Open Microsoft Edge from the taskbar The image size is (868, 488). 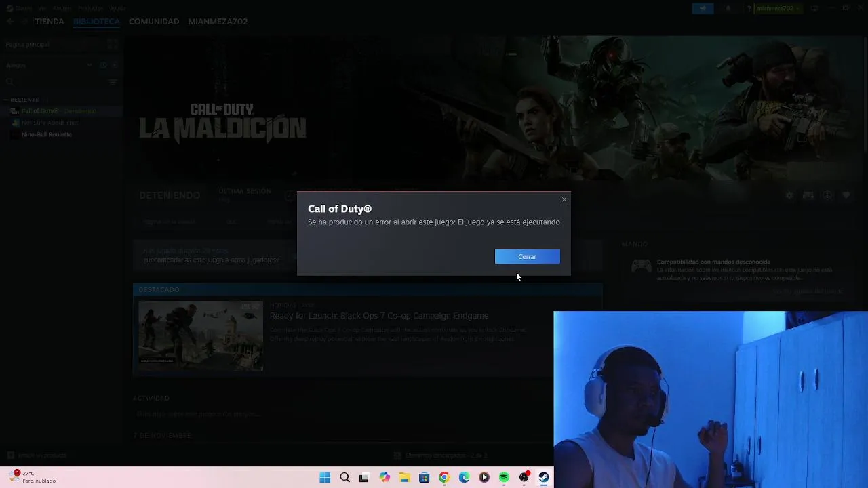(x=464, y=477)
